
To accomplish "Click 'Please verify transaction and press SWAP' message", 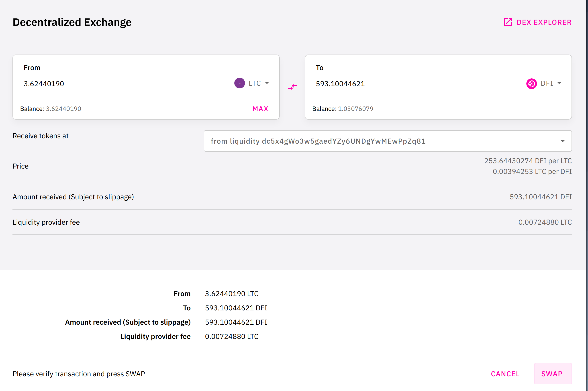I will (79, 374).
